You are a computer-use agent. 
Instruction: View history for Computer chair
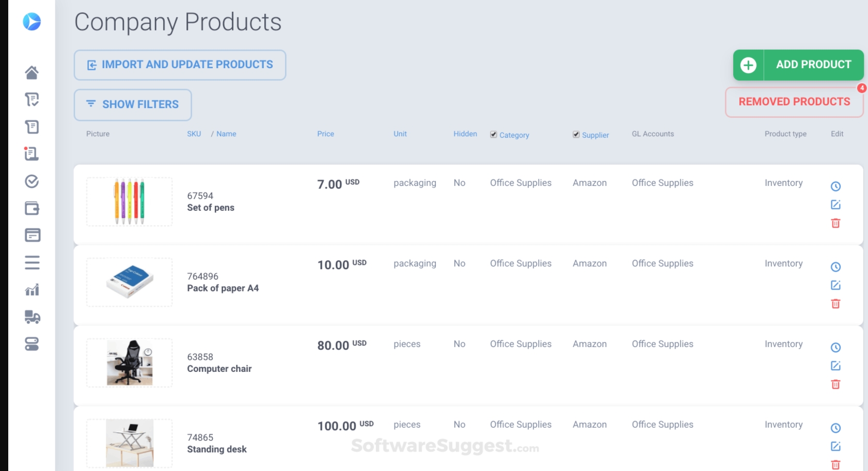(835, 348)
